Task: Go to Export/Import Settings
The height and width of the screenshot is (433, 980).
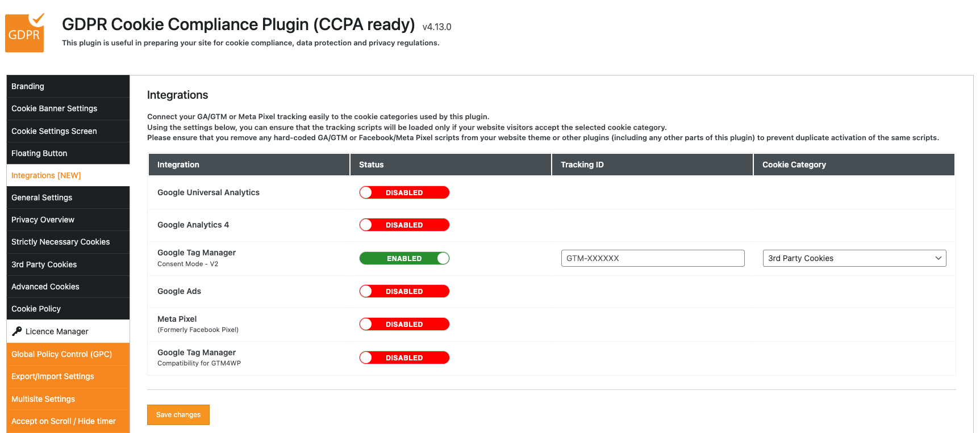Action: pos(68,376)
